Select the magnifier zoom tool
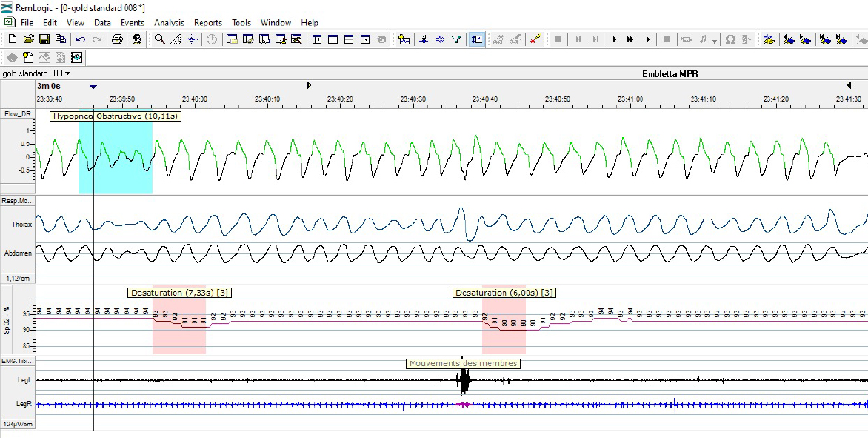The height and width of the screenshot is (438, 868). (x=160, y=39)
